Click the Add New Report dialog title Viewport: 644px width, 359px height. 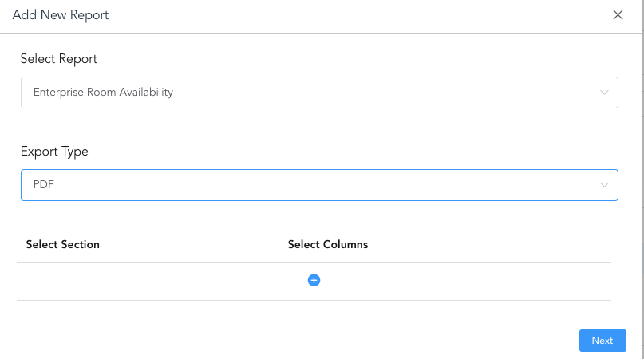[x=61, y=15]
